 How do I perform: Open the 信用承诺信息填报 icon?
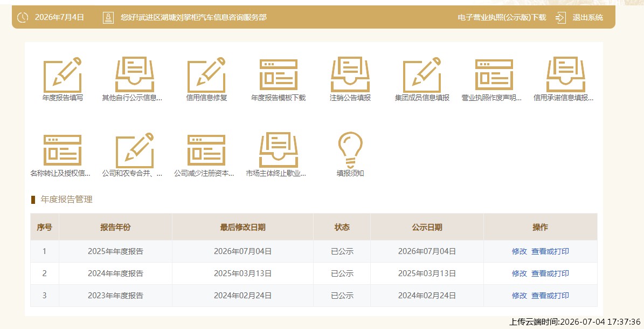pyautogui.click(x=566, y=75)
